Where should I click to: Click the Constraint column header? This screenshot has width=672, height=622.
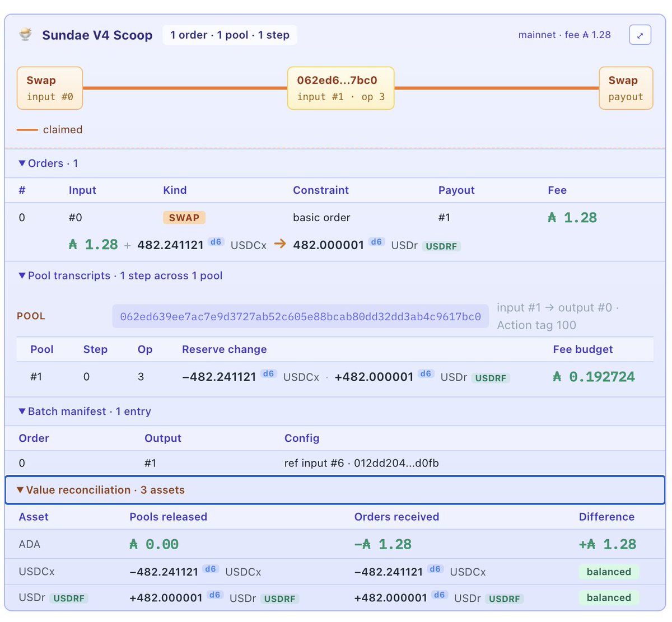click(321, 190)
